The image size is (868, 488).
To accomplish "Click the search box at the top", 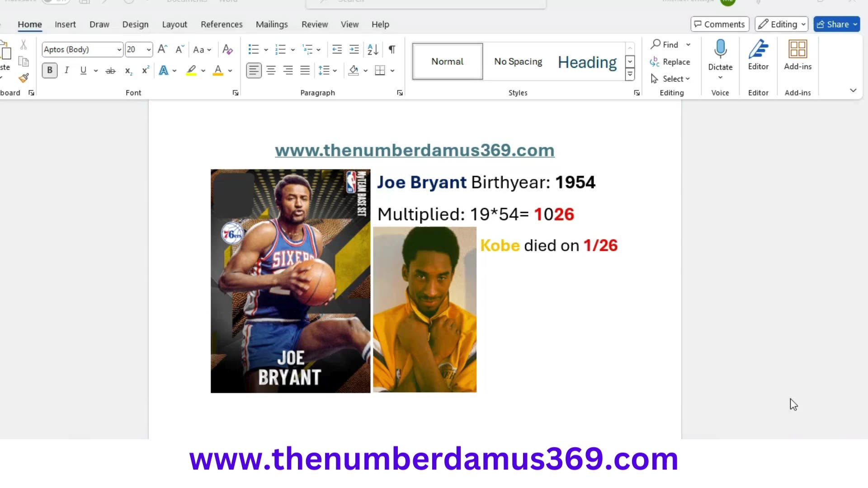I will coord(425,2).
